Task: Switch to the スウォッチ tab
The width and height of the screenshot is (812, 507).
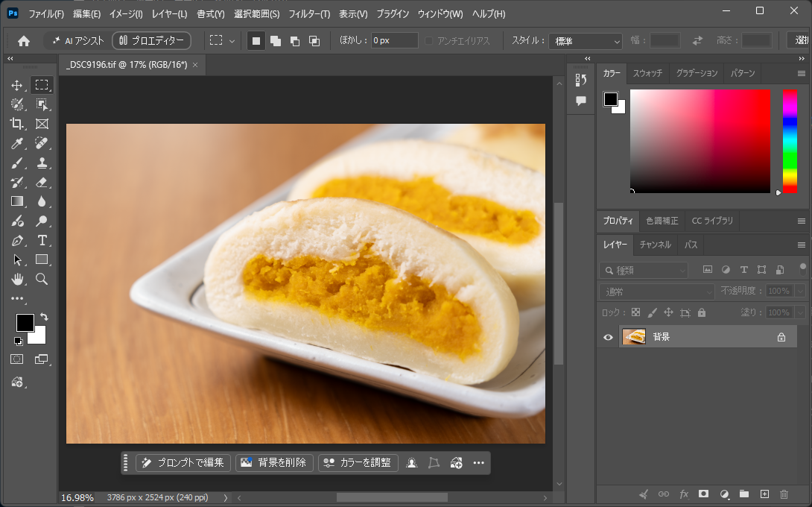Action: 647,73
